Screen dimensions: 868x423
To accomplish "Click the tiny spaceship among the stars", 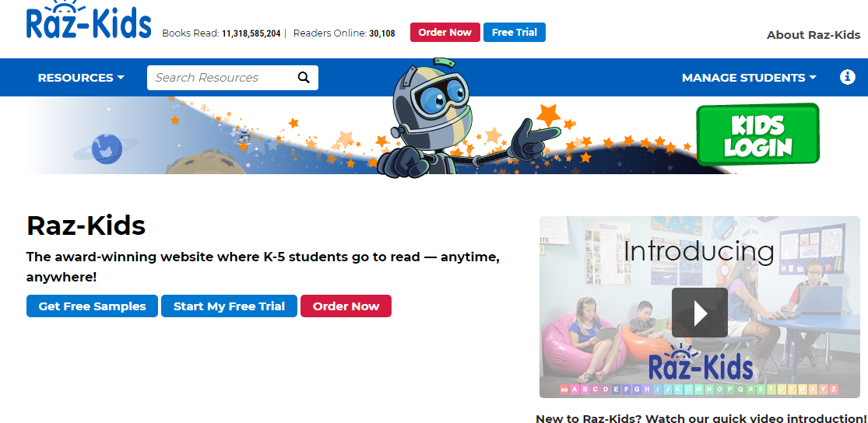I will tap(244, 138).
